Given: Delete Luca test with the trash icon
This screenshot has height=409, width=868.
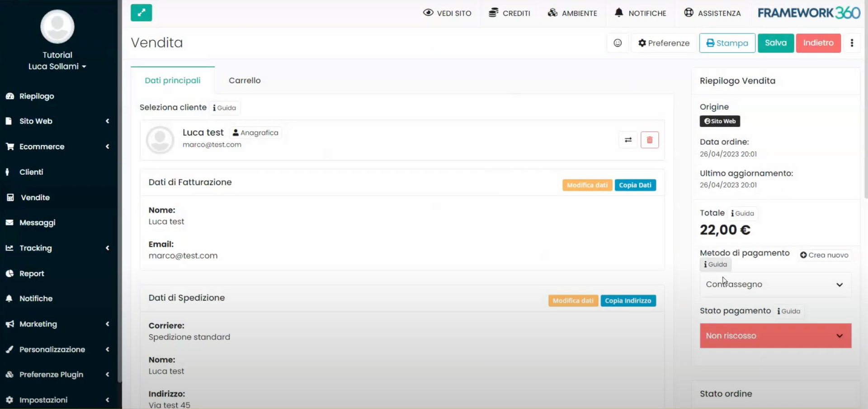Looking at the screenshot, I should [x=650, y=140].
